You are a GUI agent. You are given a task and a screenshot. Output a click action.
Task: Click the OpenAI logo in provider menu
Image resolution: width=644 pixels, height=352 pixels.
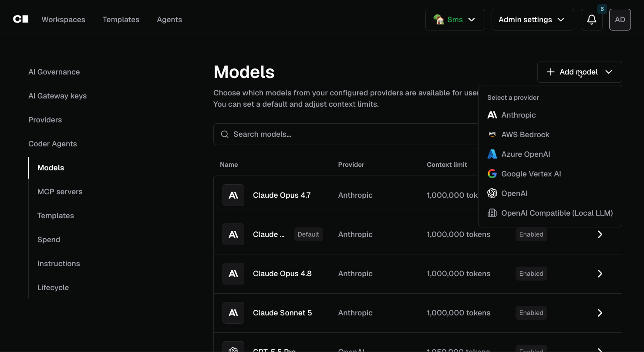point(492,193)
